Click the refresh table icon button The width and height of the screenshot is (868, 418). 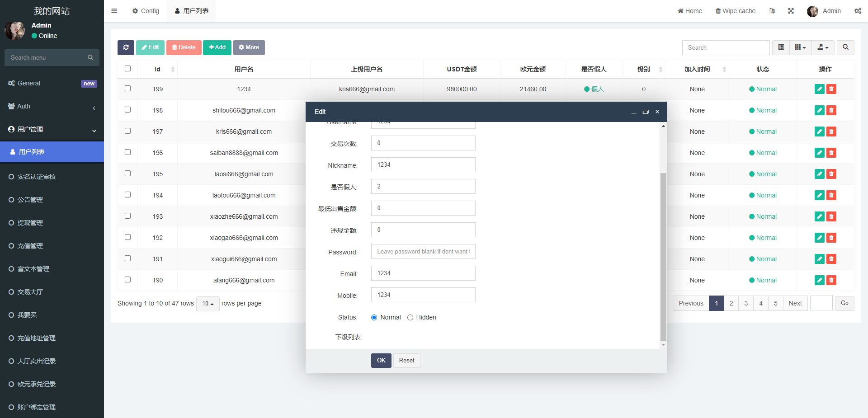[126, 47]
